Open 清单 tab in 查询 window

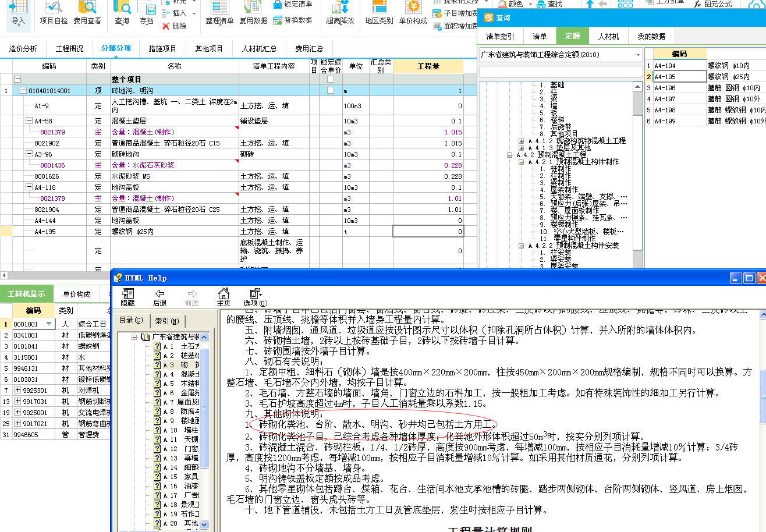[540, 36]
